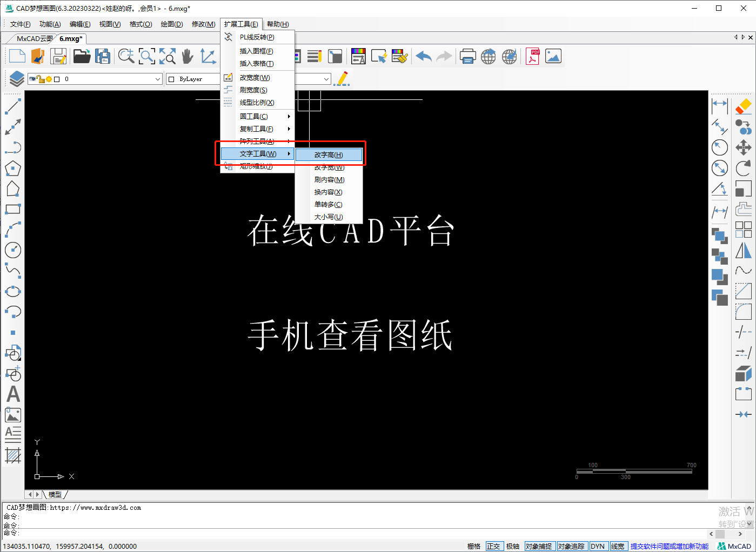The width and height of the screenshot is (756, 552).
Task: Choose 插入图框(F) menu item
Action: (258, 51)
